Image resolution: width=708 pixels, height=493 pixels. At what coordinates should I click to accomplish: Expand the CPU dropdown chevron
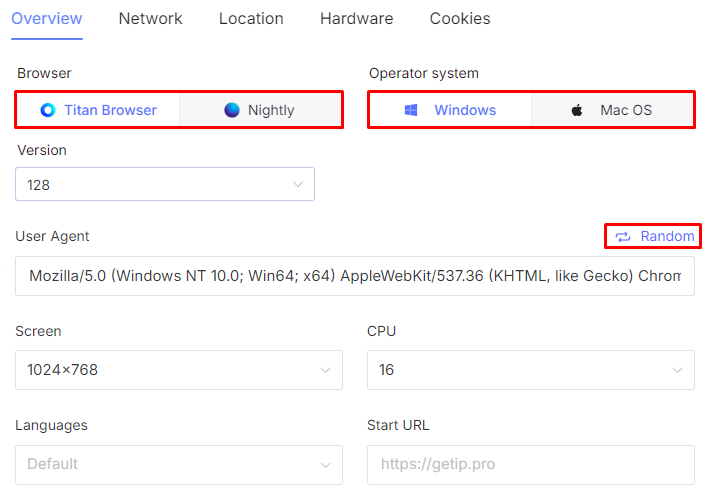click(x=677, y=370)
